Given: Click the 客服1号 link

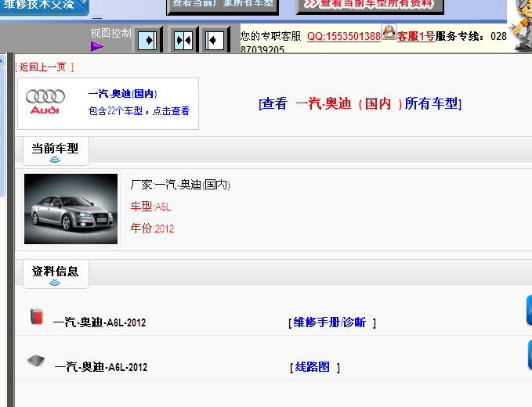Looking at the screenshot, I should click(416, 36).
